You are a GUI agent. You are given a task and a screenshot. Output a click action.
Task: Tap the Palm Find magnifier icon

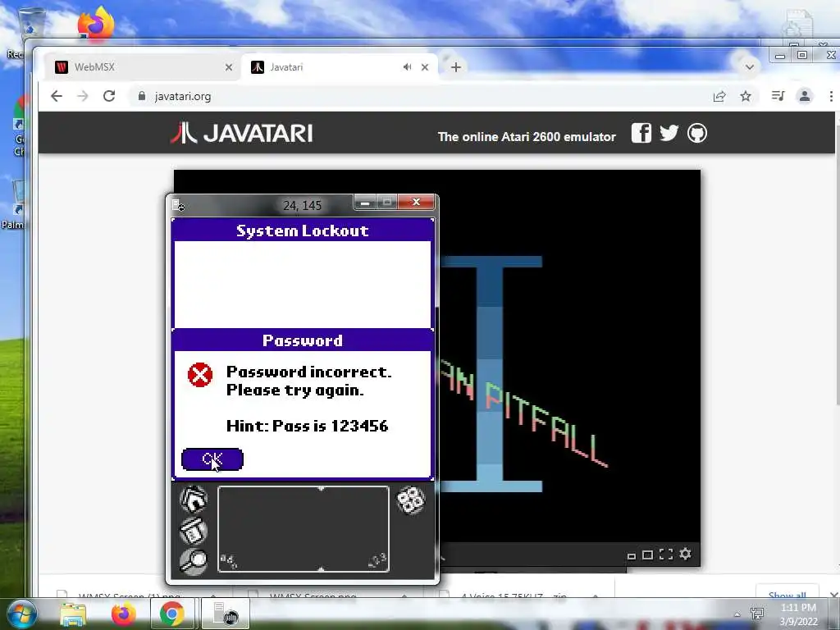tap(194, 561)
